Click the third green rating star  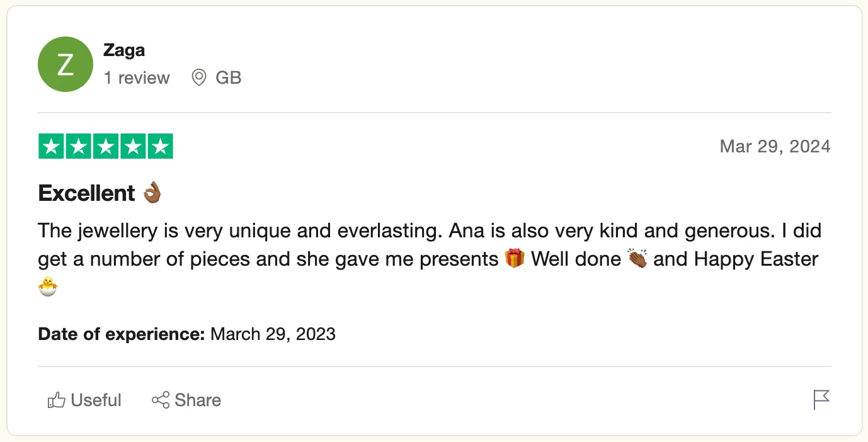[x=106, y=147]
